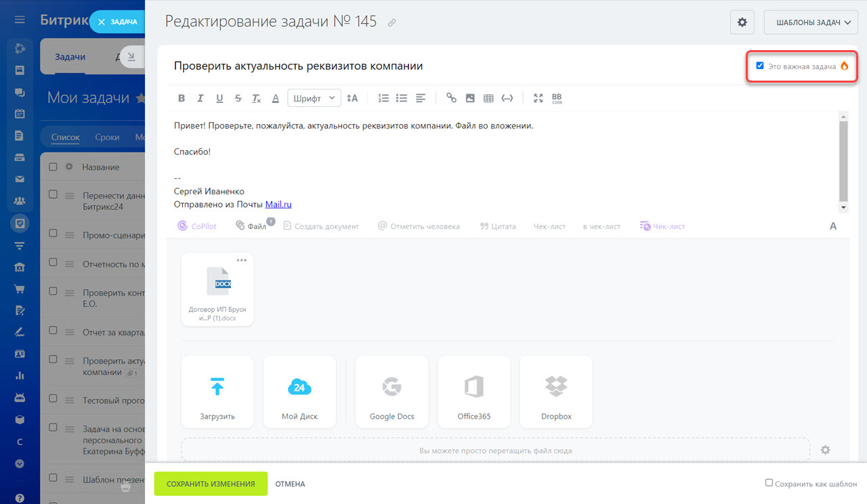Clear text formatting with Tx icon
Viewport: 867px width, 504px height.
click(257, 98)
